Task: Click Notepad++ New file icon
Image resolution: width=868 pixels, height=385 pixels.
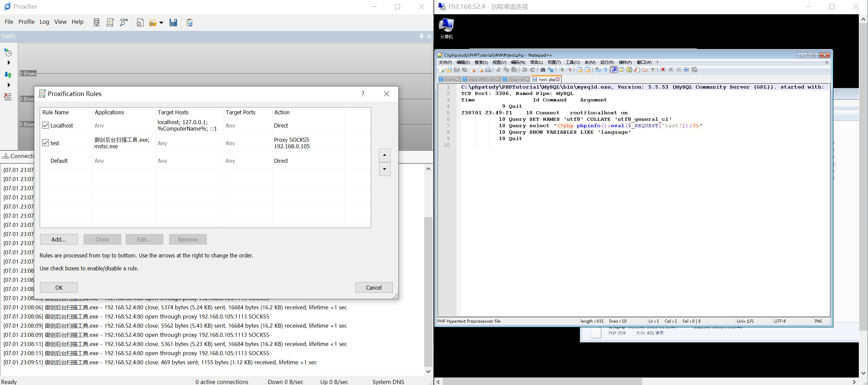Action: 441,70
